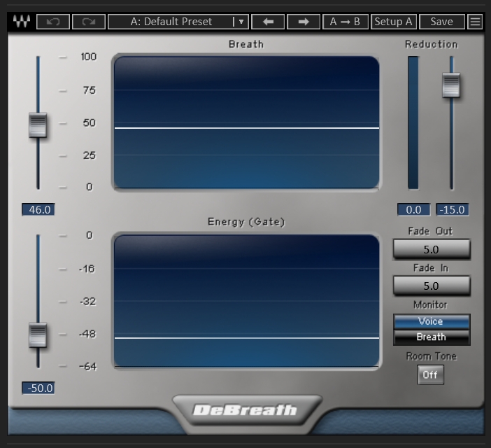Click the Save button
Viewport: 491px width, 448px height.
pyautogui.click(x=442, y=22)
